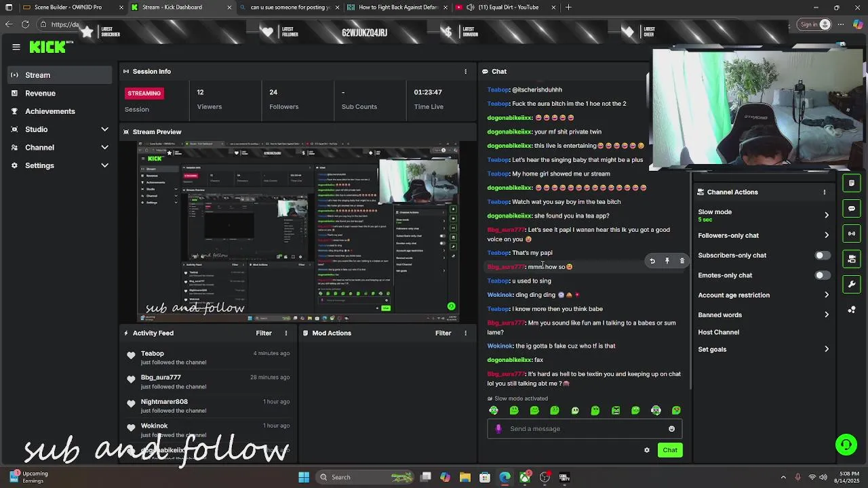This screenshot has width=868, height=488.
Task: Switch to How to Fight Back tab
Action: [x=398, y=7]
